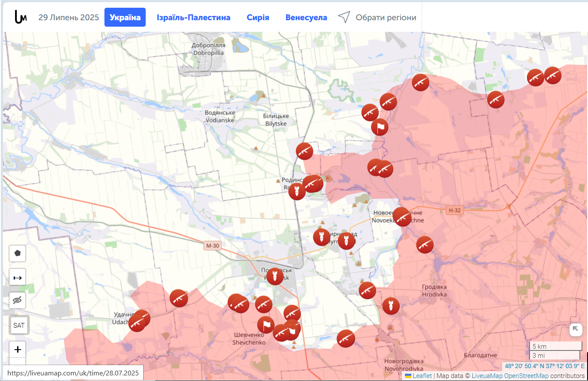Click the Liveuamap logo icon
Screen dimensions: 588x381
coord(20,17)
